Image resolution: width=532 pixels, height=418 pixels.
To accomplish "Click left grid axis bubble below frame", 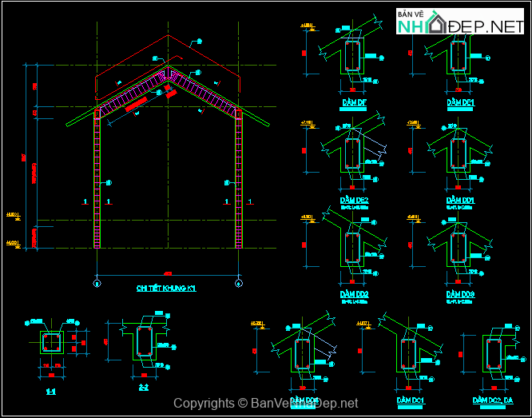I will click(97, 282).
